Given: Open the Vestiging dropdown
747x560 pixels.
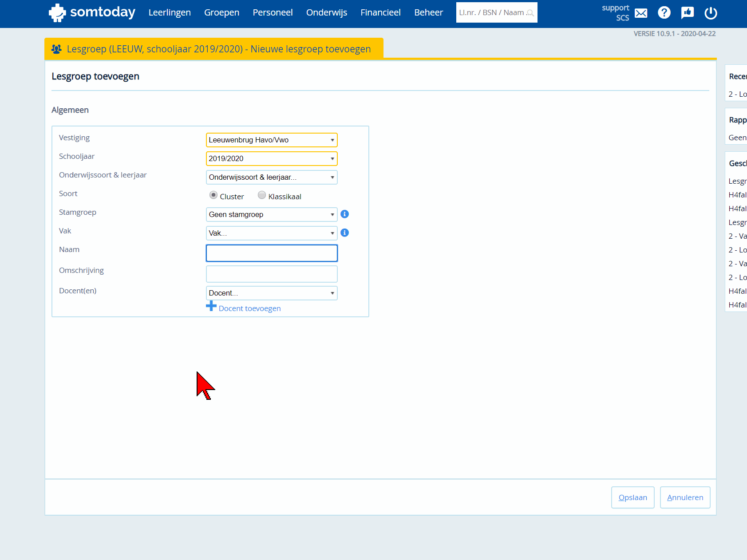Looking at the screenshot, I should coord(272,140).
